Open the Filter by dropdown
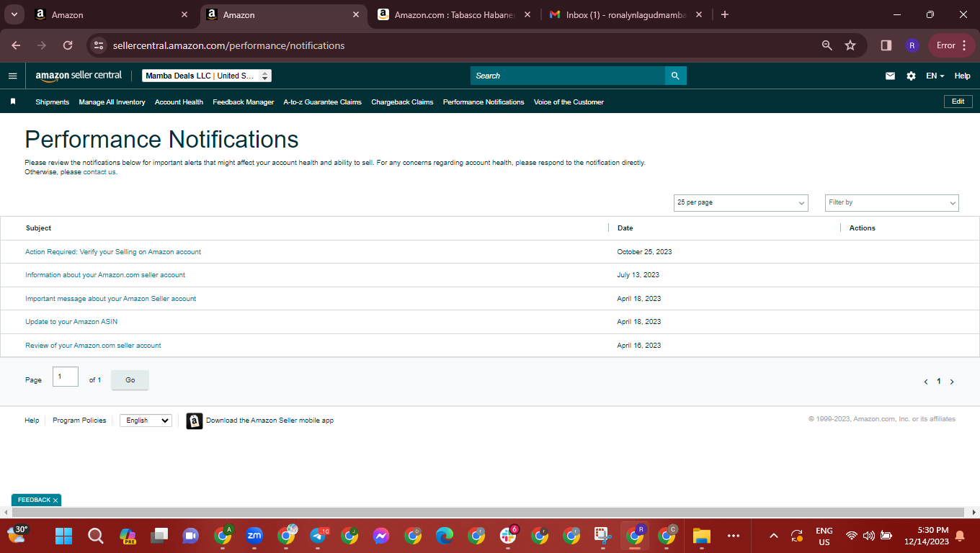The image size is (980, 553). (x=892, y=203)
